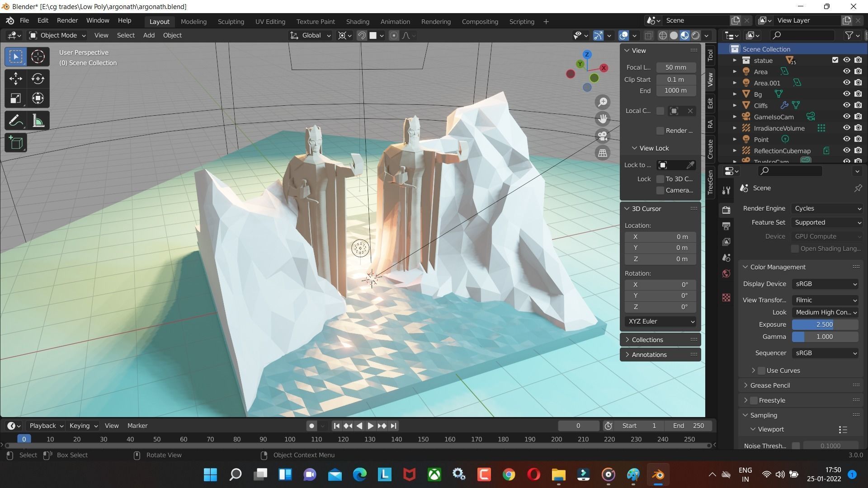Image resolution: width=868 pixels, height=488 pixels.
Task: Enable Lock To 3D Cursor checkbox
Action: [660, 179]
